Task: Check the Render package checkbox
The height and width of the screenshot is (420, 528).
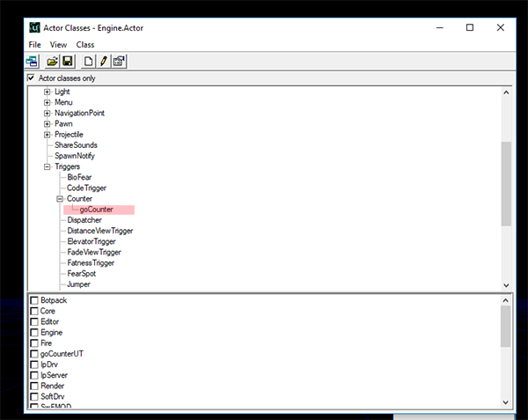Action: coord(34,386)
